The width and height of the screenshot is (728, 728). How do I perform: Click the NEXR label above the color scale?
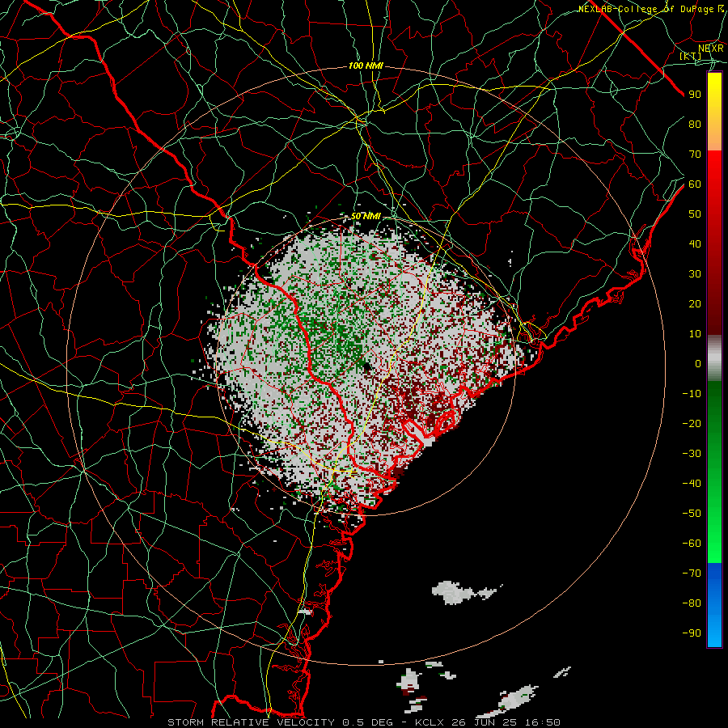coord(711,48)
